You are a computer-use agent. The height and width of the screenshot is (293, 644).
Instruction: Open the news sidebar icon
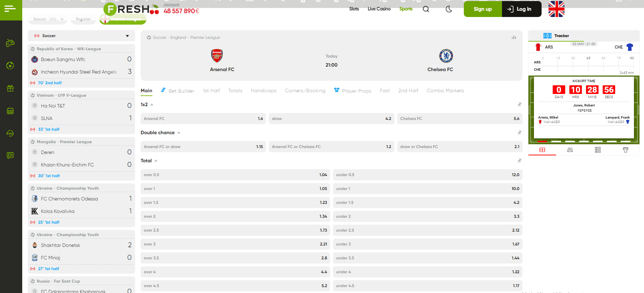tap(10, 155)
